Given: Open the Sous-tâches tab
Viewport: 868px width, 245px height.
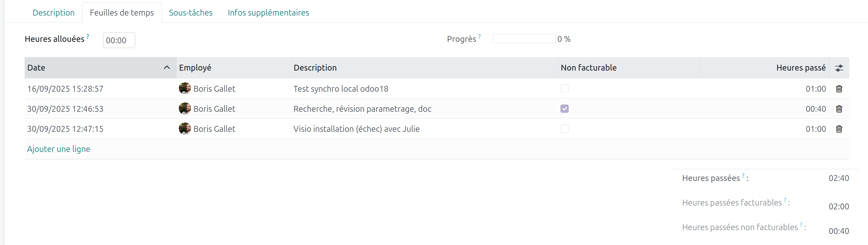Looking at the screenshot, I should pyautogui.click(x=191, y=13).
